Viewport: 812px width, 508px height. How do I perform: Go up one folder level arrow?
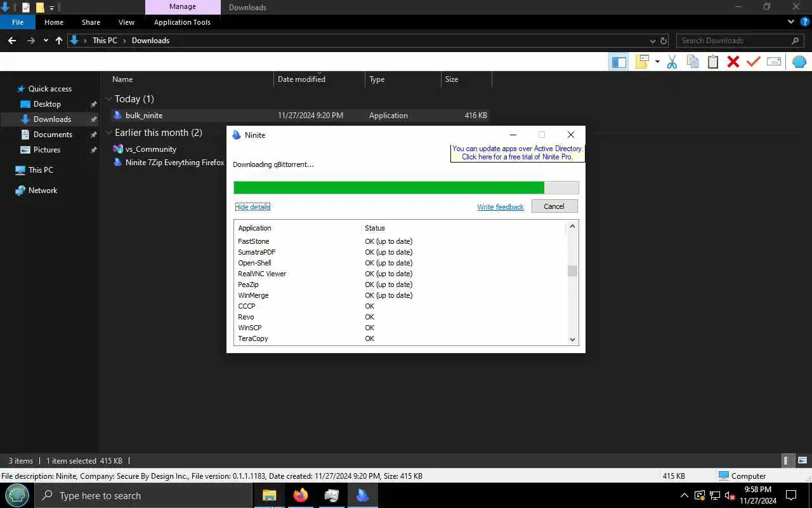[59, 41]
